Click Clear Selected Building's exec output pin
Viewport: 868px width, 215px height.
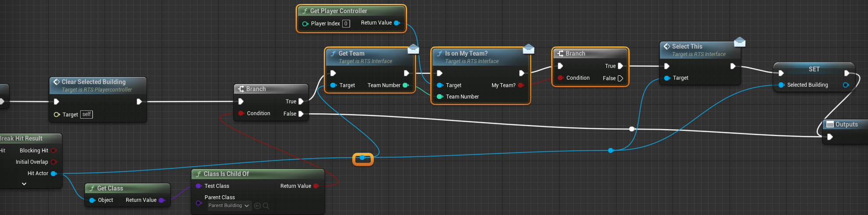pyautogui.click(x=139, y=102)
